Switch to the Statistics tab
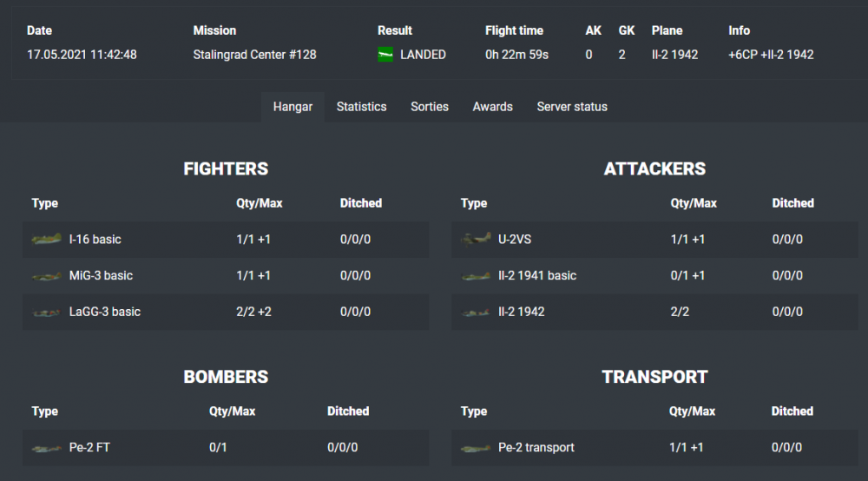Image resolution: width=868 pixels, height=481 pixels. (x=361, y=107)
